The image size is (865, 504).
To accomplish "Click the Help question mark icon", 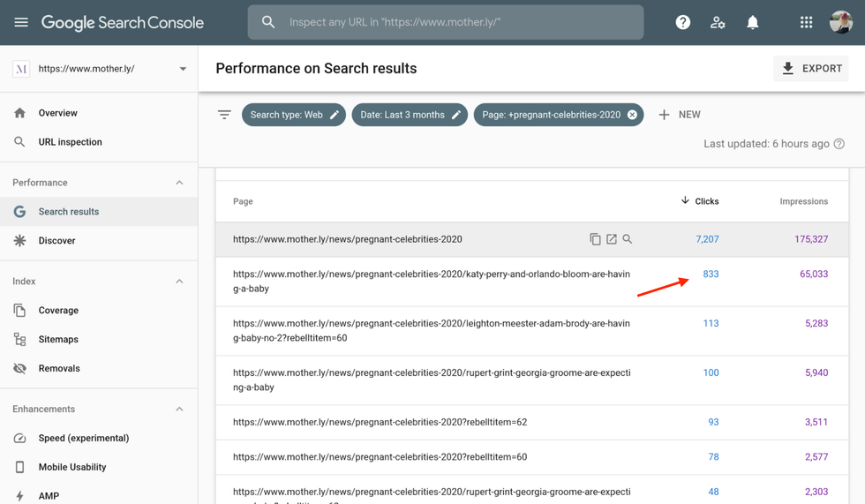I will (682, 22).
